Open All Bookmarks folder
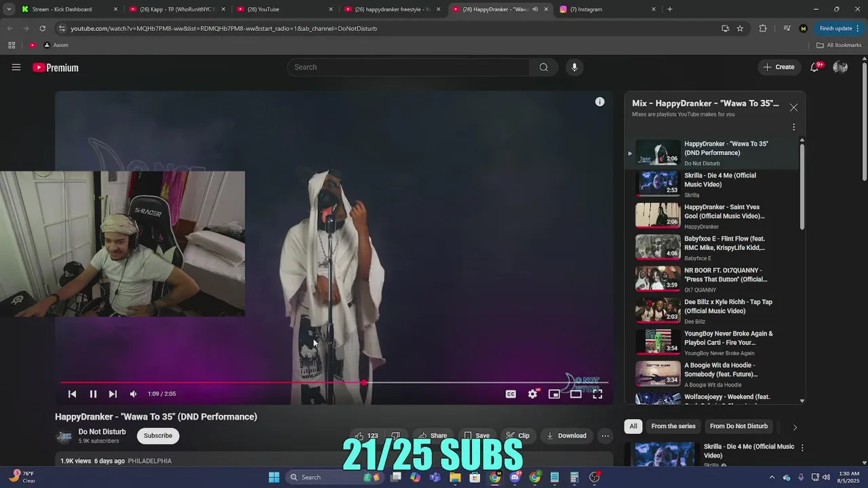 (839, 45)
